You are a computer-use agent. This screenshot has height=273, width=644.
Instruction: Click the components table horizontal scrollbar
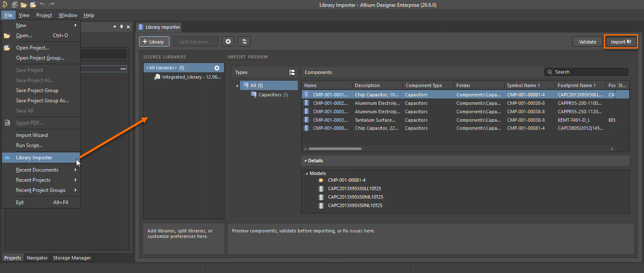[x=335, y=149]
